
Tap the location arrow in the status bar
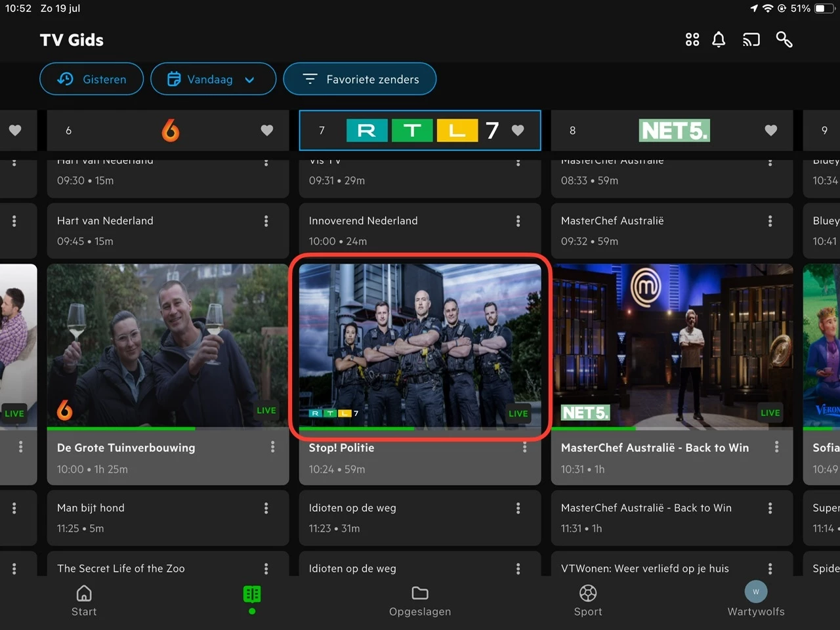(x=753, y=9)
